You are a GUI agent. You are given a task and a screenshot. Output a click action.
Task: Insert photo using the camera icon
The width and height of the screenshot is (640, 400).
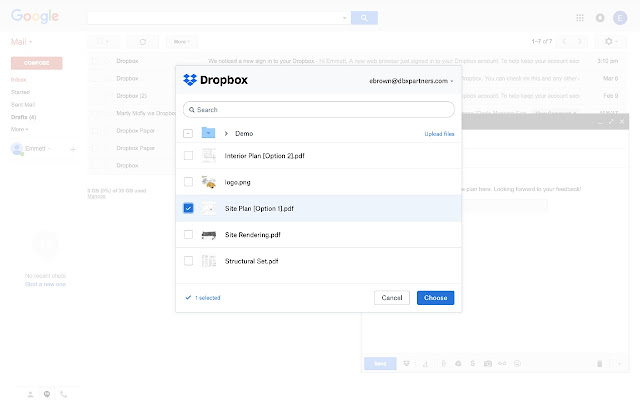[x=488, y=363]
